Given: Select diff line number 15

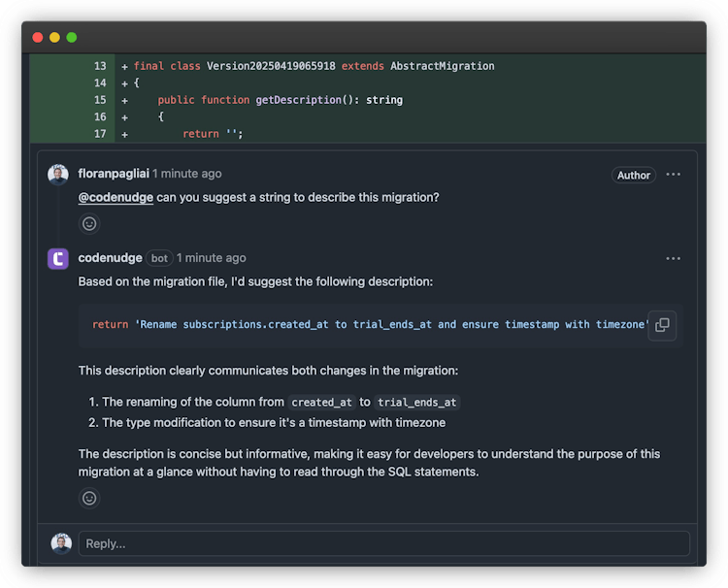Looking at the screenshot, I should 100,100.
